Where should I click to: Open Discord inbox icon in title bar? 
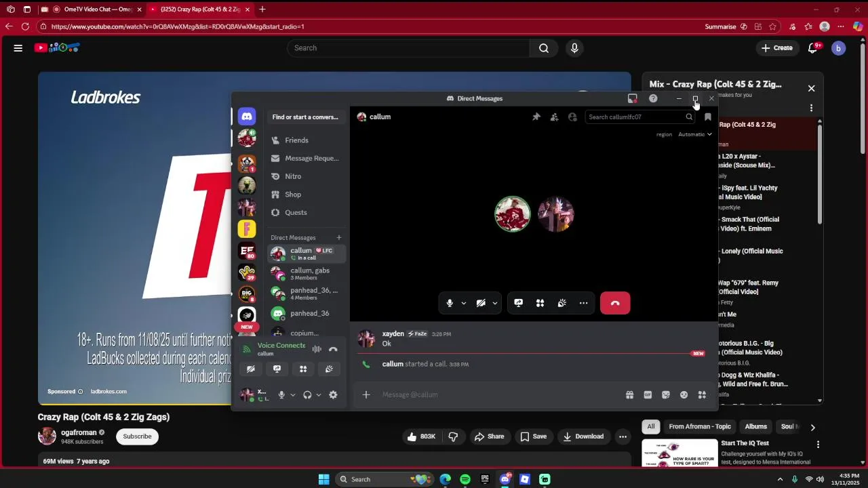click(x=632, y=98)
